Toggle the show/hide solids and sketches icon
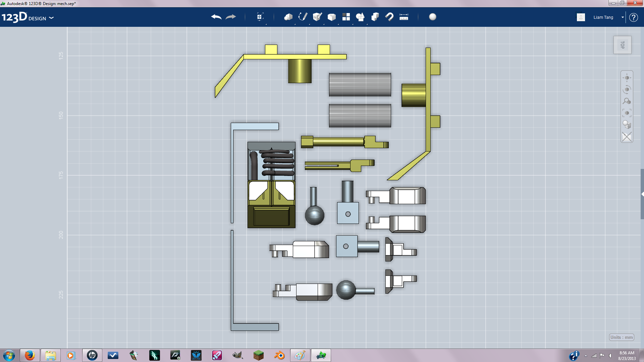The height and width of the screenshot is (362, 644). [627, 137]
